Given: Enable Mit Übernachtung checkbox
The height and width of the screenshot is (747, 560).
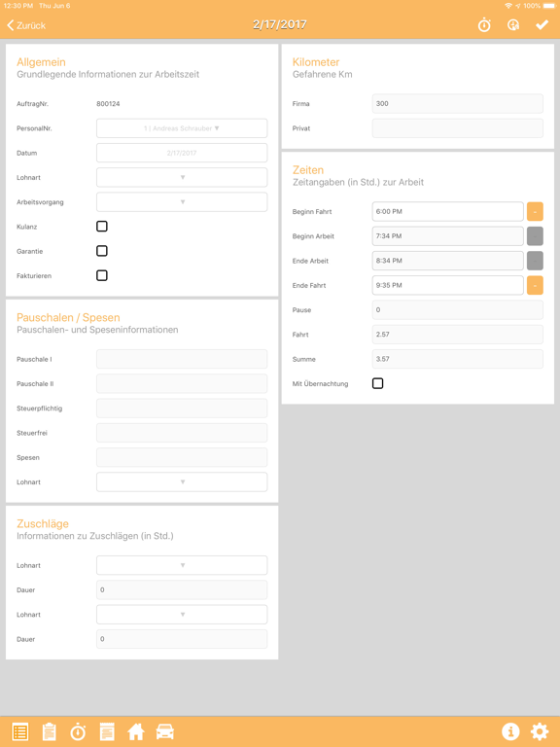Looking at the screenshot, I should point(377,383).
